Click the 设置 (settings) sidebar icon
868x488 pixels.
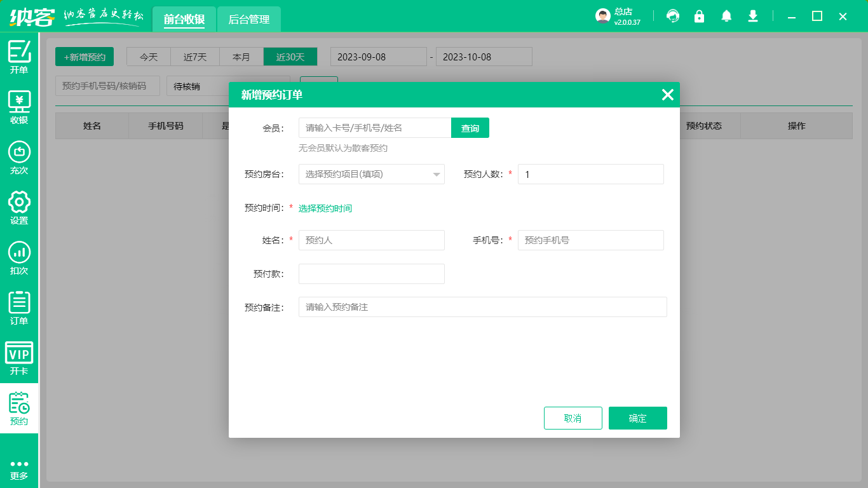[19, 205]
